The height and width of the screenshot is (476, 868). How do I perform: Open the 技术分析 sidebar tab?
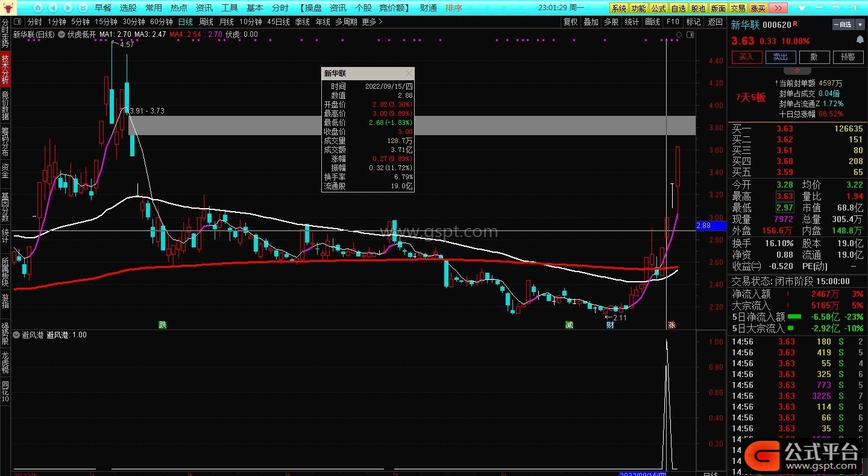point(5,69)
